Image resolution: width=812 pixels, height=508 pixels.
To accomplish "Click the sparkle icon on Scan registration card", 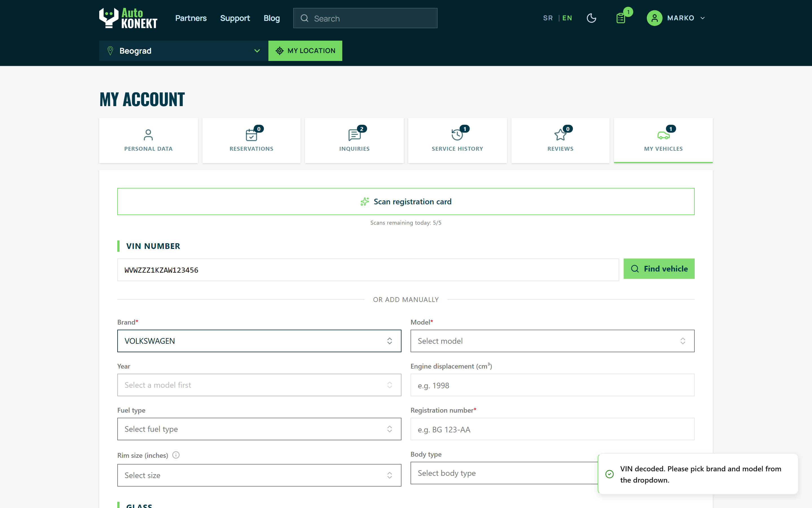I will click(365, 202).
